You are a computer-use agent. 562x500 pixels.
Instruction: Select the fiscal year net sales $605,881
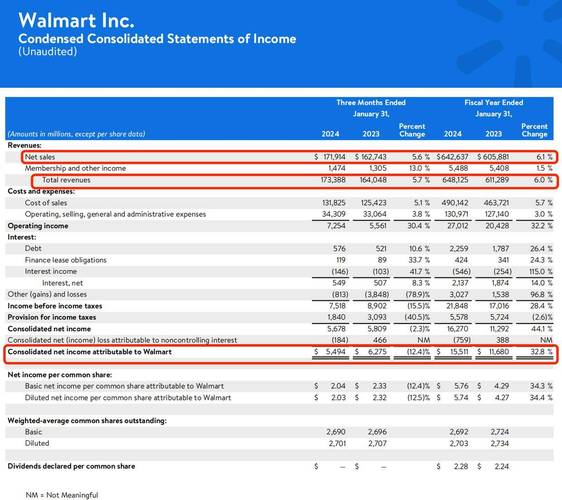tap(493, 157)
